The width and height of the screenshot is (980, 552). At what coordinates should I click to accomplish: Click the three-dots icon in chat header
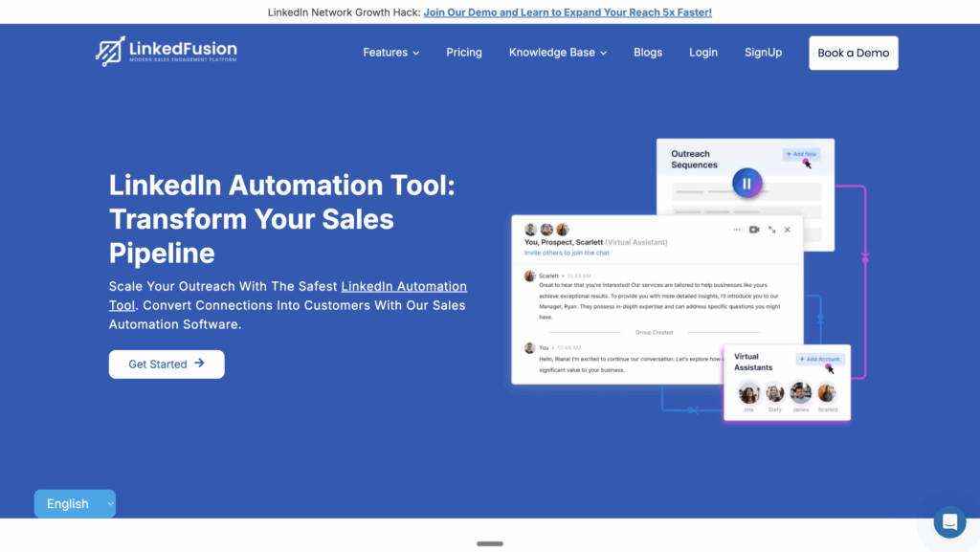point(736,230)
